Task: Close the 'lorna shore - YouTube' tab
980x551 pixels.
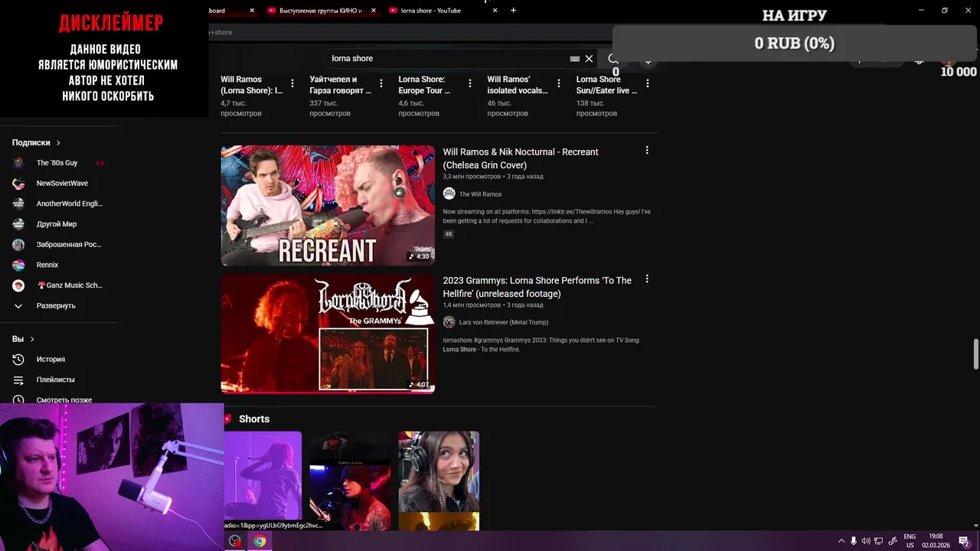Action: [495, 11]
